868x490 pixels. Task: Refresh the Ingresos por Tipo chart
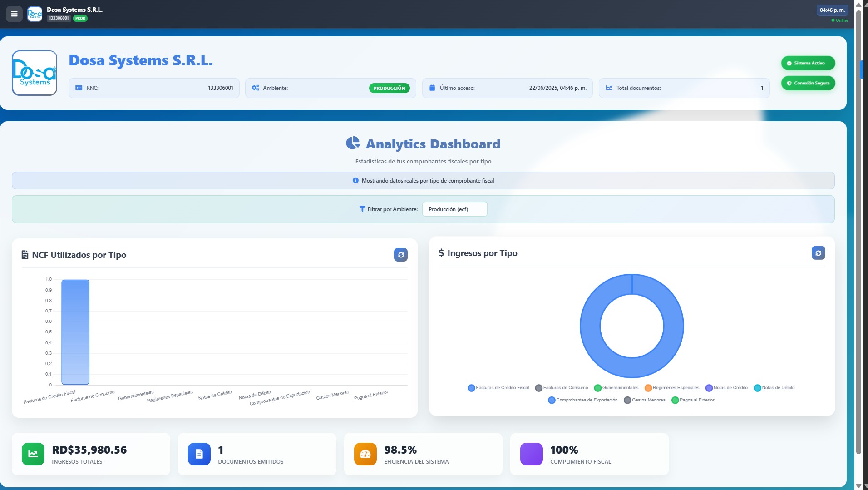(818, 253)
